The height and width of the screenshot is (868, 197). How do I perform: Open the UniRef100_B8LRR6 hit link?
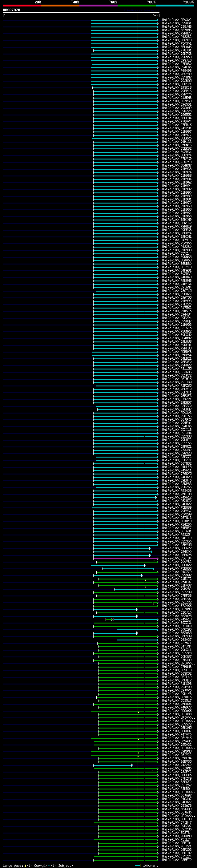(x=177, y=139)
